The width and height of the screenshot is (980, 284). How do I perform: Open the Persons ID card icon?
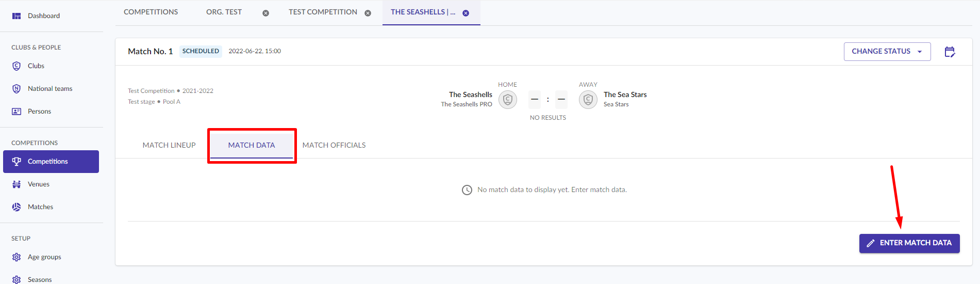tap(16, 112)
